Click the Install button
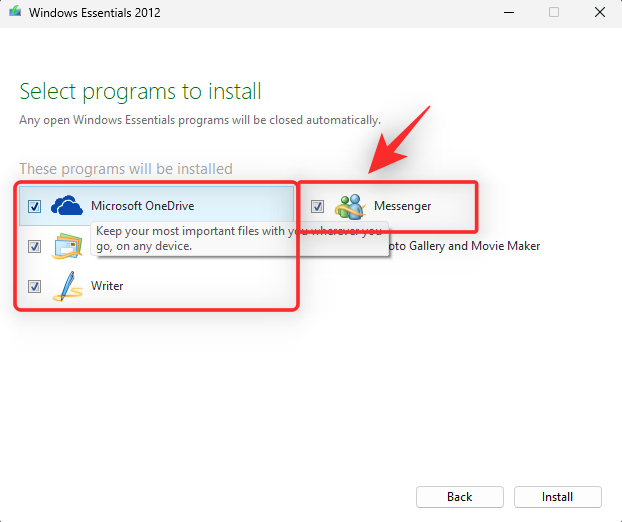Screen dimensions: 622x522 point(558,497)
